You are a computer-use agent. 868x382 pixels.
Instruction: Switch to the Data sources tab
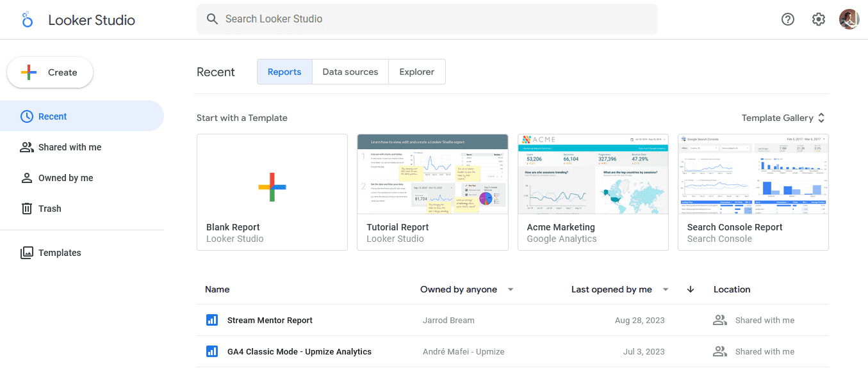[x=350, y=72]
